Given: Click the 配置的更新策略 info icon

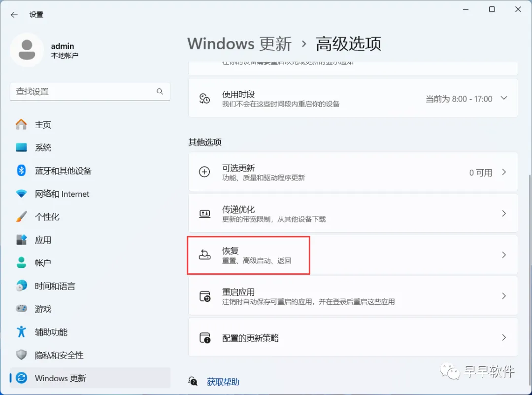Looking at the screenshot, I should 204,338.
